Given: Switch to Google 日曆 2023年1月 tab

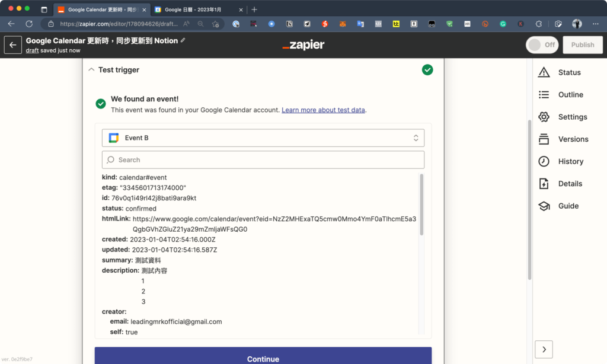Looking at the screenshot, I should (198, 9).
